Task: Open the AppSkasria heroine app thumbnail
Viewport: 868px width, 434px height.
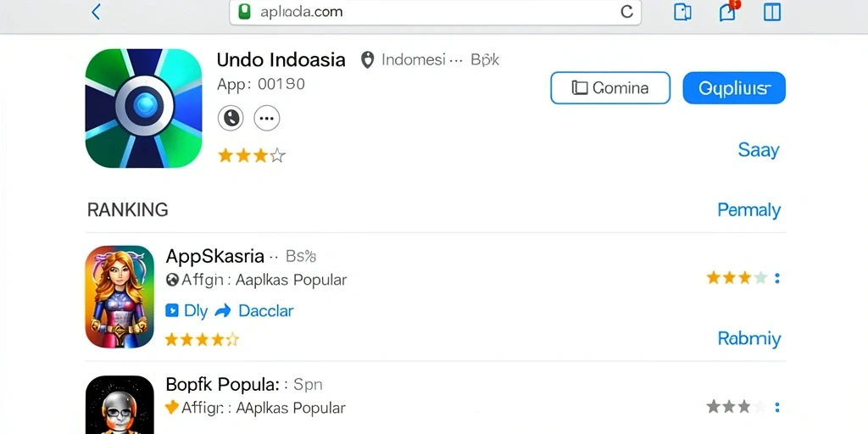Action: click(120, 297)
